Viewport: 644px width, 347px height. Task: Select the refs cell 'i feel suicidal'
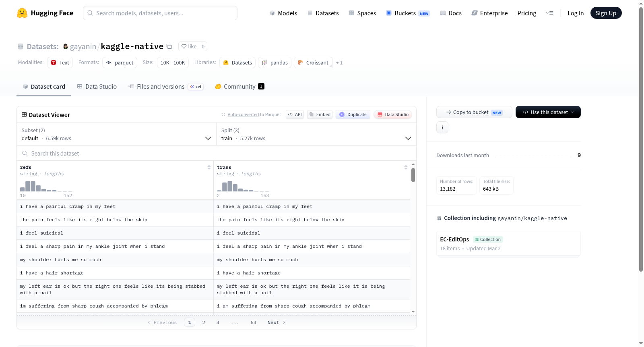[115, 233]
